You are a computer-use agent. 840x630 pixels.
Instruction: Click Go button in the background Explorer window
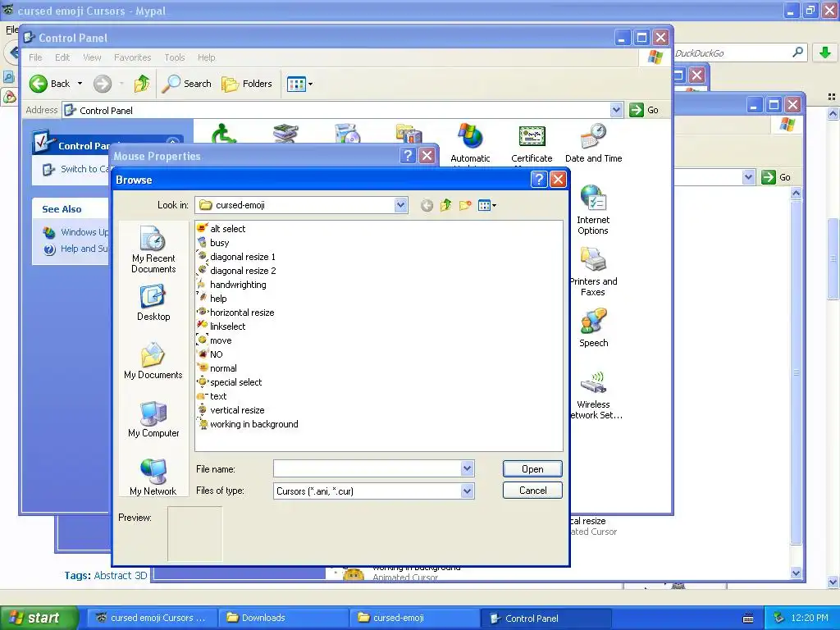click(776, 177)
